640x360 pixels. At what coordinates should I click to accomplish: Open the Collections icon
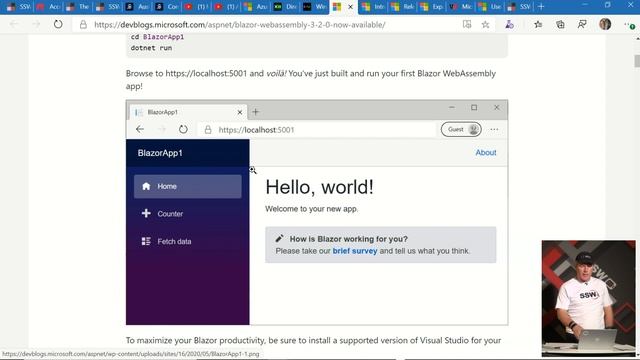pos(560,24)
